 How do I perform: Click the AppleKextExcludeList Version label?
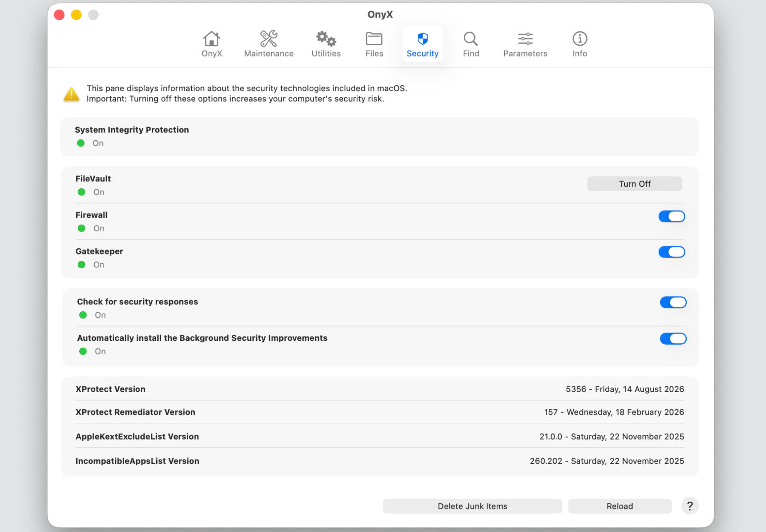point(137,437)
